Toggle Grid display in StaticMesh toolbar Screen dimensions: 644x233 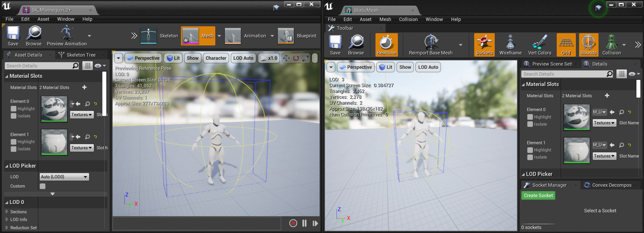566,45
